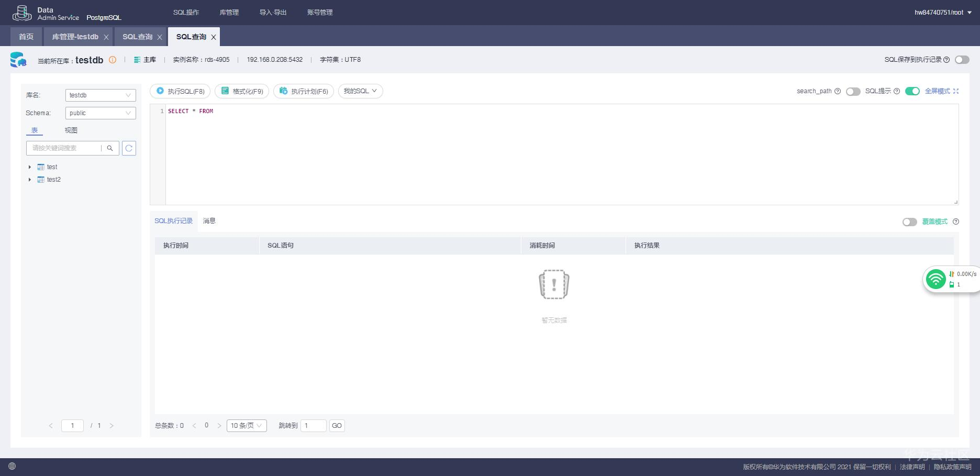The height and width of the screenshot is (476, 980).
Task: Click the help icon next to SQL提示
Action: pos(897,91)
